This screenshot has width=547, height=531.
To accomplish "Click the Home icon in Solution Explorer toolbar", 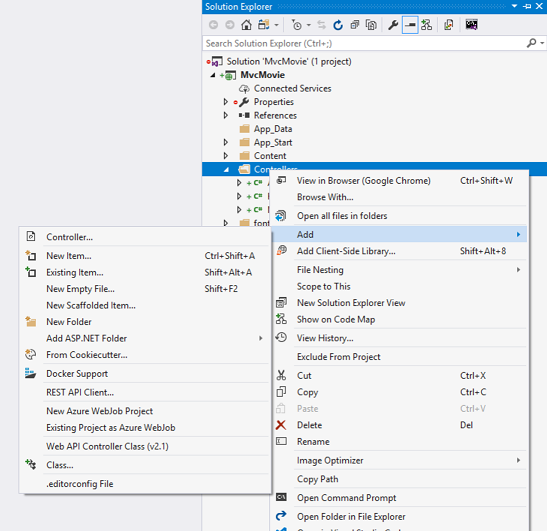I will pos(246,25).
